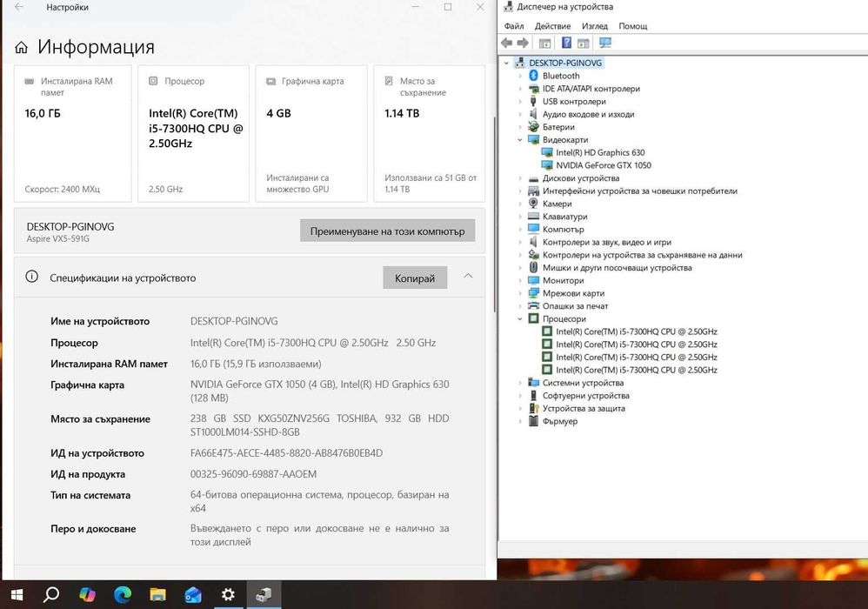Click the Място за съхранение 1.14 TB card
The image size is (868, 609).
click(430, 133)
